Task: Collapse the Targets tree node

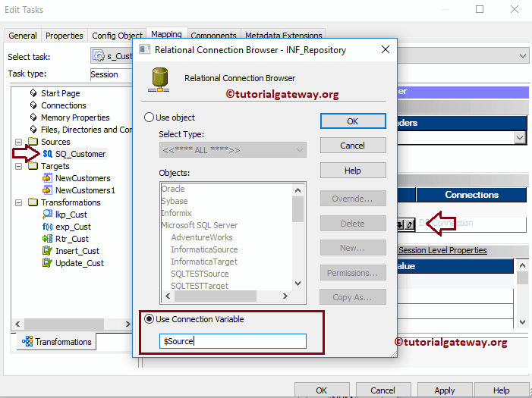Action: click(x=19, y=166)
